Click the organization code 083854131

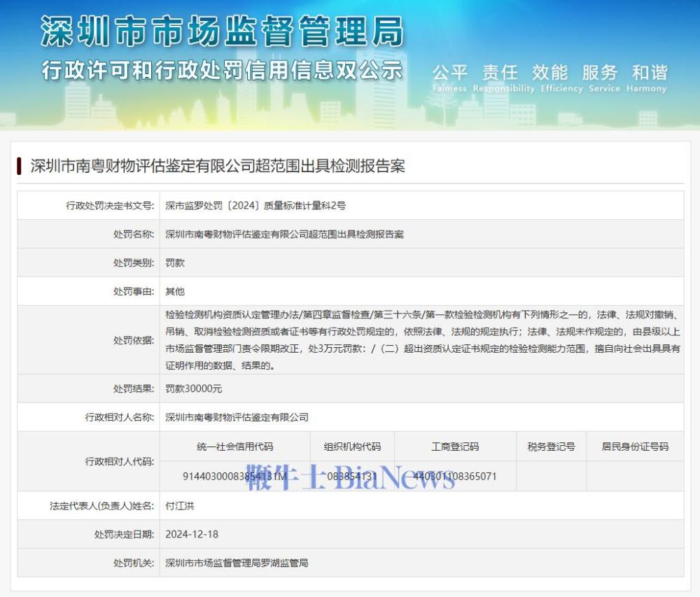(352, 477)
